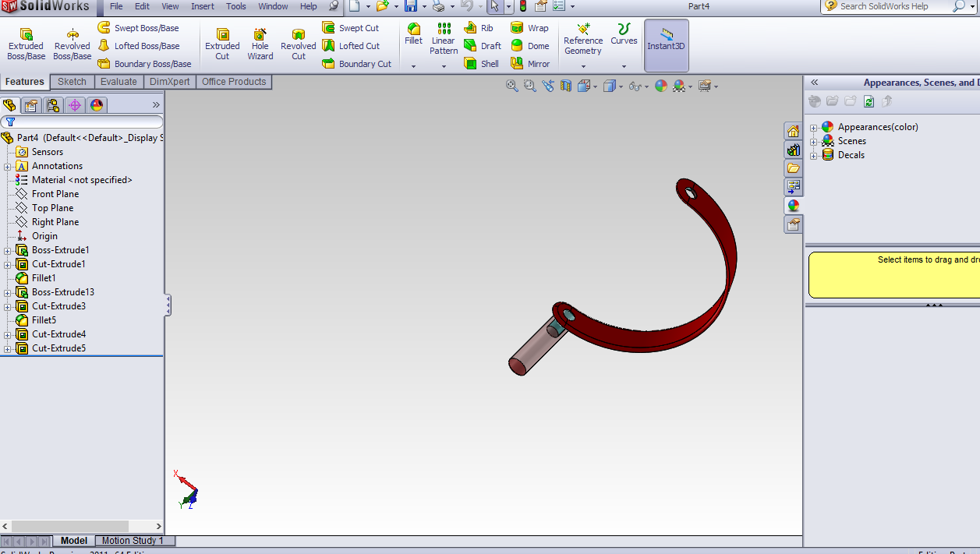Expand the Annotations folder
This screenshot has height=554, width=980.
(8, 166)
